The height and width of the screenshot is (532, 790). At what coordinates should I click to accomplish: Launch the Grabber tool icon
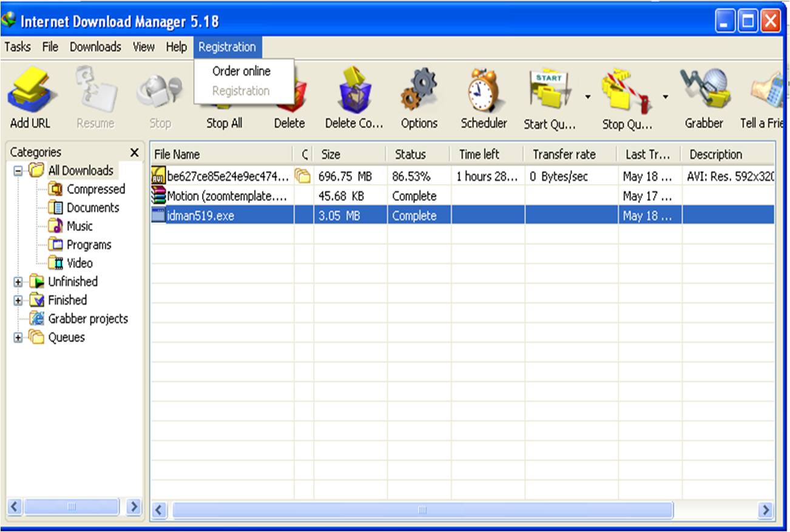[x=705, y=90]
